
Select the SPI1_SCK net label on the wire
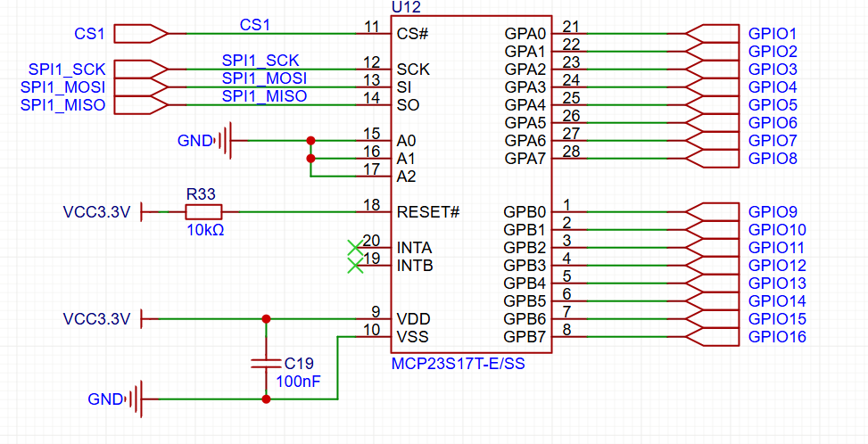tap(260, 61)
